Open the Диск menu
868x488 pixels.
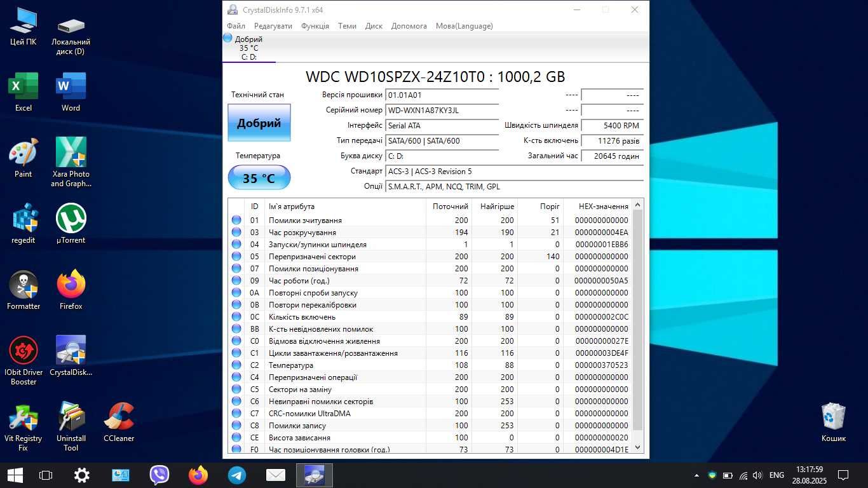click(x=374, y=26)
